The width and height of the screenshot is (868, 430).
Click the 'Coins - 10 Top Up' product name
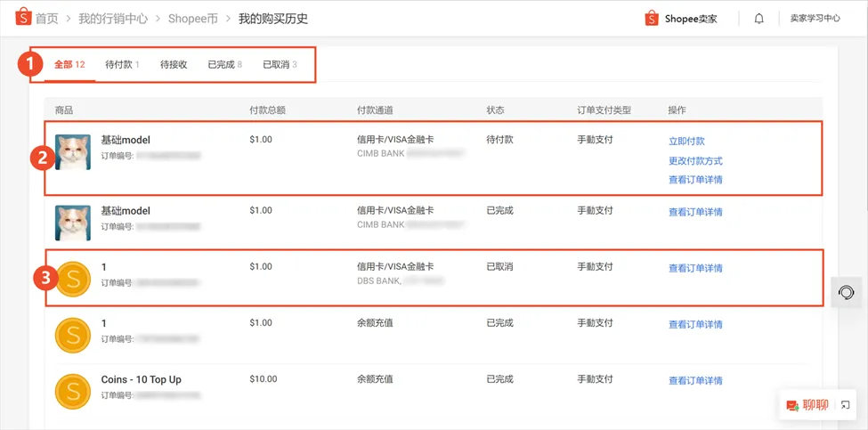point(142,379)
